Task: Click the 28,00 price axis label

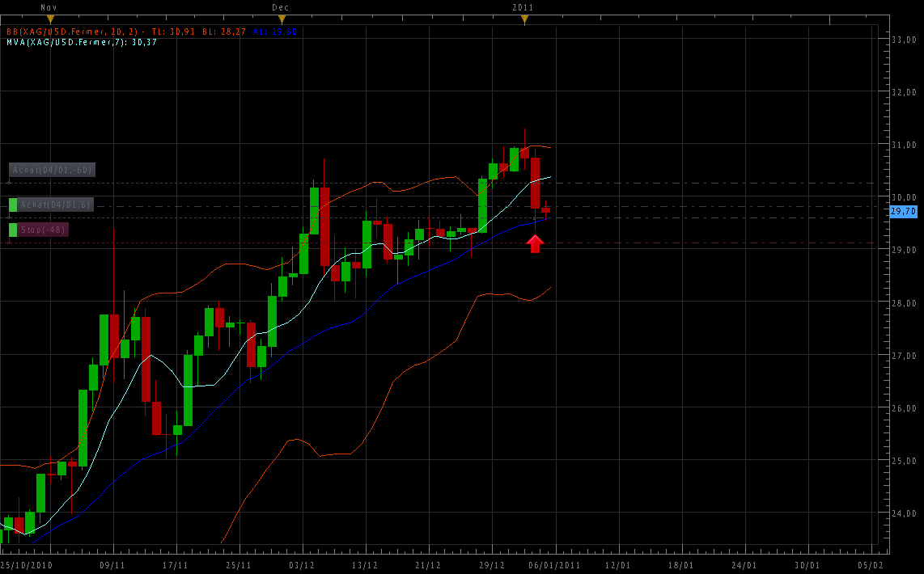Action: [x=903, y=302]
